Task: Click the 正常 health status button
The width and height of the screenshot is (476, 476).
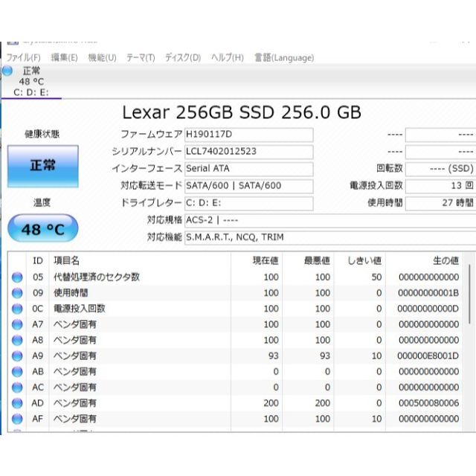Action: click(x=43, y=166)
